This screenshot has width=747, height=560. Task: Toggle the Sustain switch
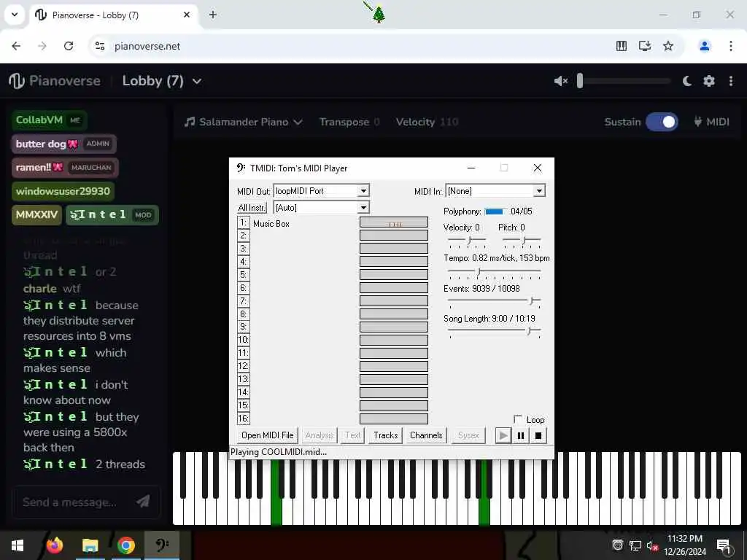[662, 122]
